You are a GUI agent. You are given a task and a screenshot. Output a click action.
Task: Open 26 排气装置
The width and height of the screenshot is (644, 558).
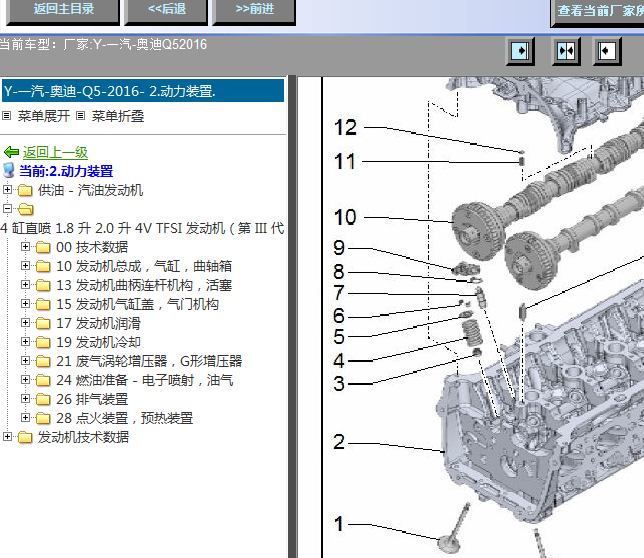(x=92, y=399)
